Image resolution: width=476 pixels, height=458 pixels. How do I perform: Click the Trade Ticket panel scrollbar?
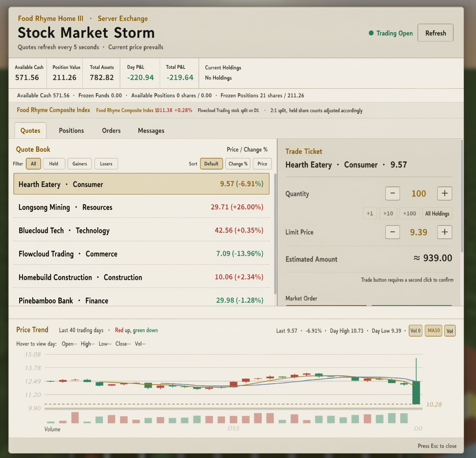pyautogui.click(x=462, y=196)
